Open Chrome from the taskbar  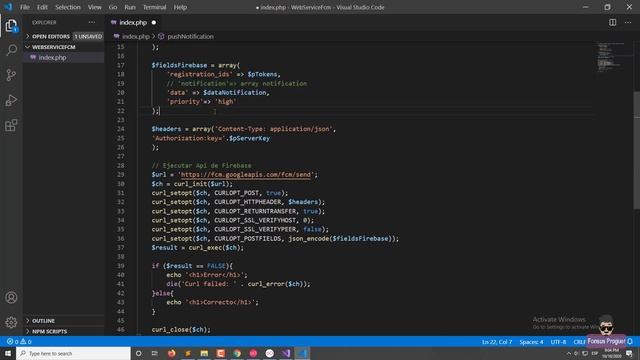(x=237, y=353)
